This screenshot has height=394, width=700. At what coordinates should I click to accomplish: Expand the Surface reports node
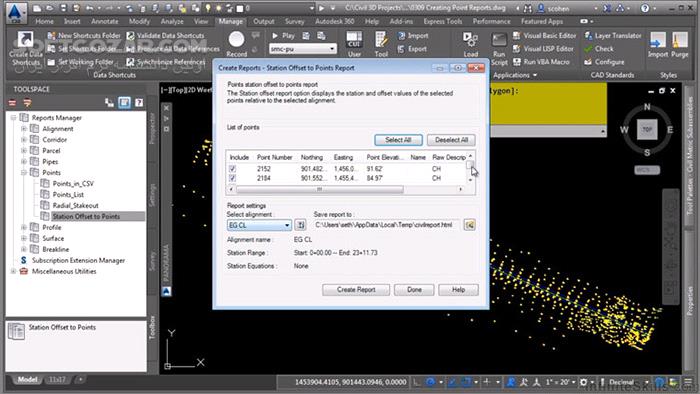(x=24, y=238)
